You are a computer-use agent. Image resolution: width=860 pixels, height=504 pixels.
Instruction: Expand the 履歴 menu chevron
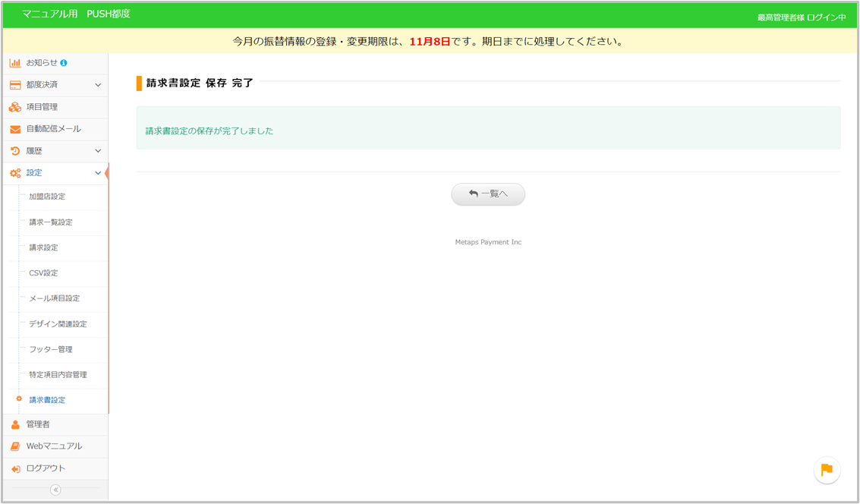(98, 151)
